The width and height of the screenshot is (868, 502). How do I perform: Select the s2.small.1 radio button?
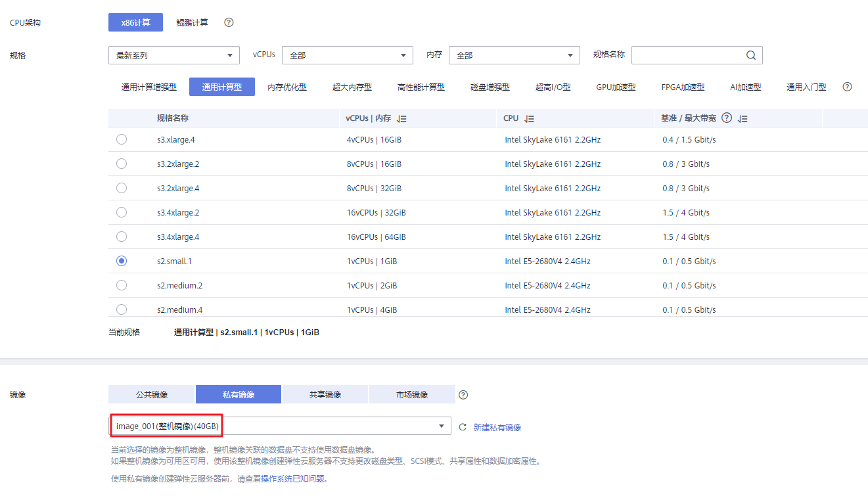pos(122,261)
